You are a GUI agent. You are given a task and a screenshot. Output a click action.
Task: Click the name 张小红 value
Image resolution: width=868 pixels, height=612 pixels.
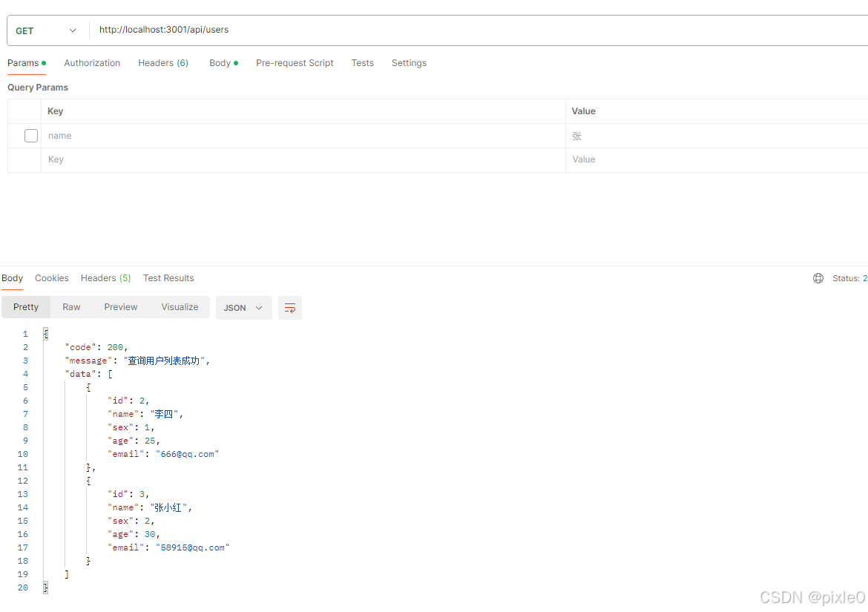tap(169, 507)
